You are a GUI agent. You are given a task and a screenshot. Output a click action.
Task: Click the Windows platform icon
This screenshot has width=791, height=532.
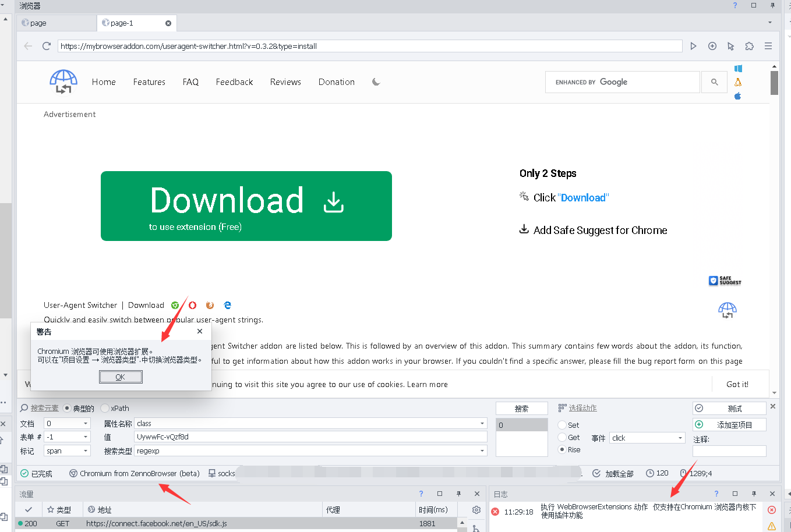738,69
